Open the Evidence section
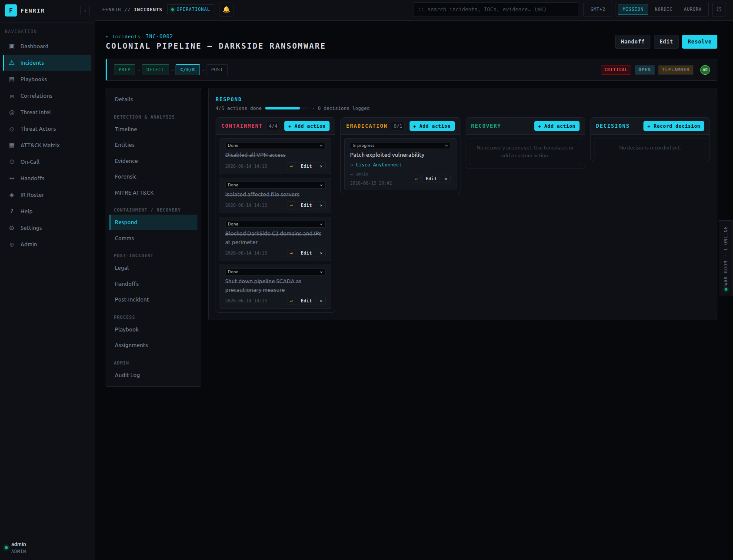 (153, 161)
